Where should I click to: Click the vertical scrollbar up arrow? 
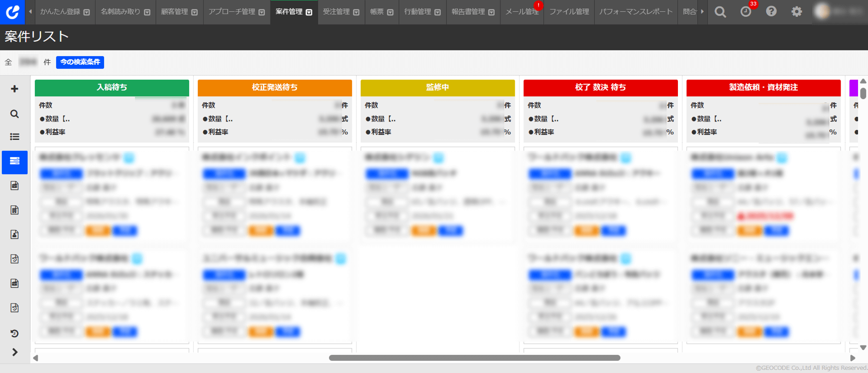[863, 81]
